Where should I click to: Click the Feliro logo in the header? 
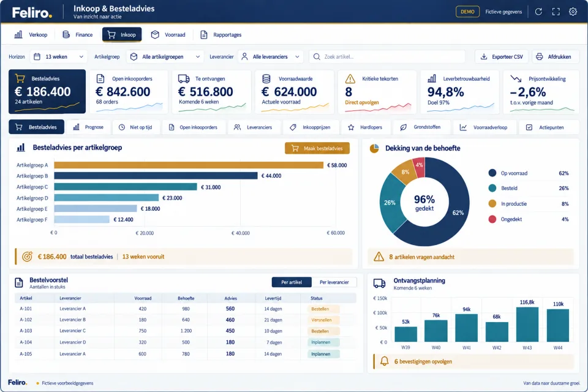pyautogui.click(x=32, y=13)
